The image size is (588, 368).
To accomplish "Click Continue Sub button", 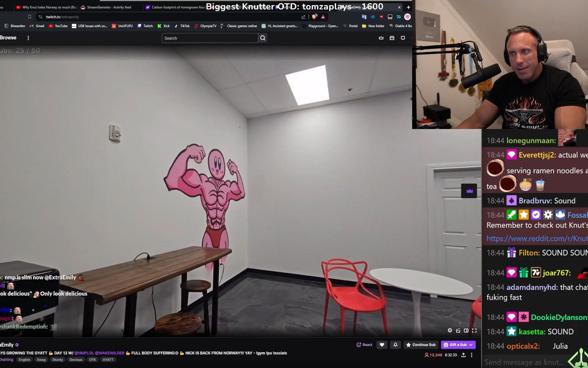I will 421,345.
